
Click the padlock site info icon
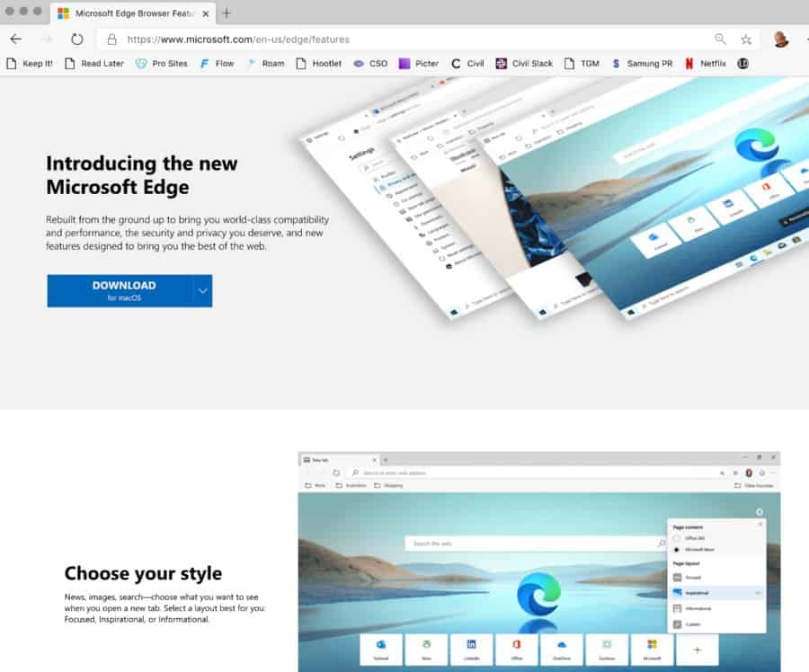(x=111, y=40)
